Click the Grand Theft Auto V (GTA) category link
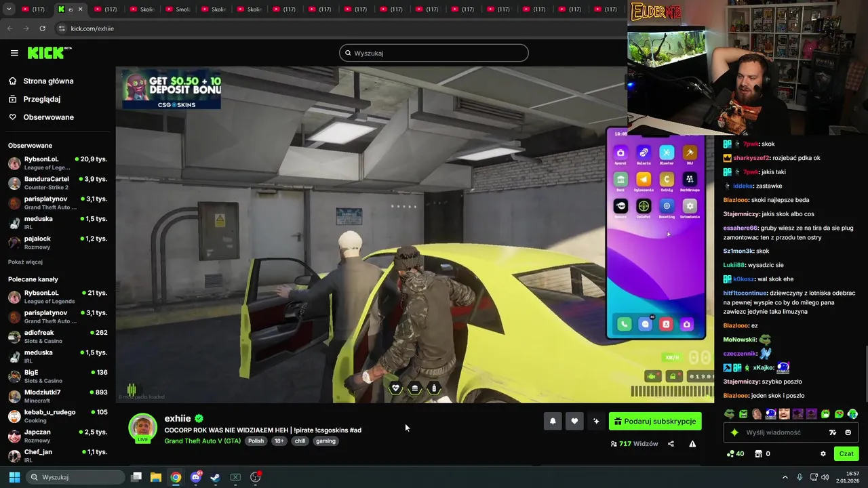The image size is (868, 488). click(x=203, y=441)
